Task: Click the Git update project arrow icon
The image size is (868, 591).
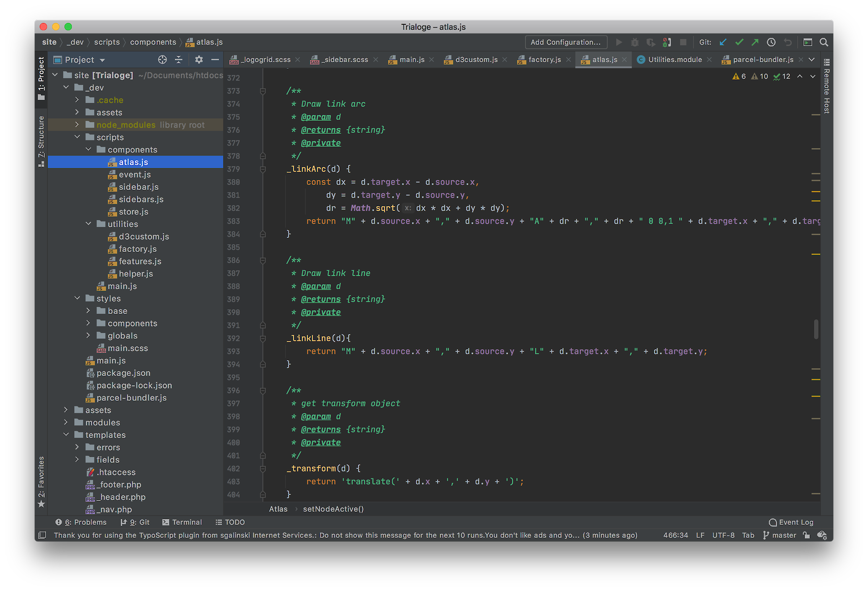Action: [x=723, y=42]
